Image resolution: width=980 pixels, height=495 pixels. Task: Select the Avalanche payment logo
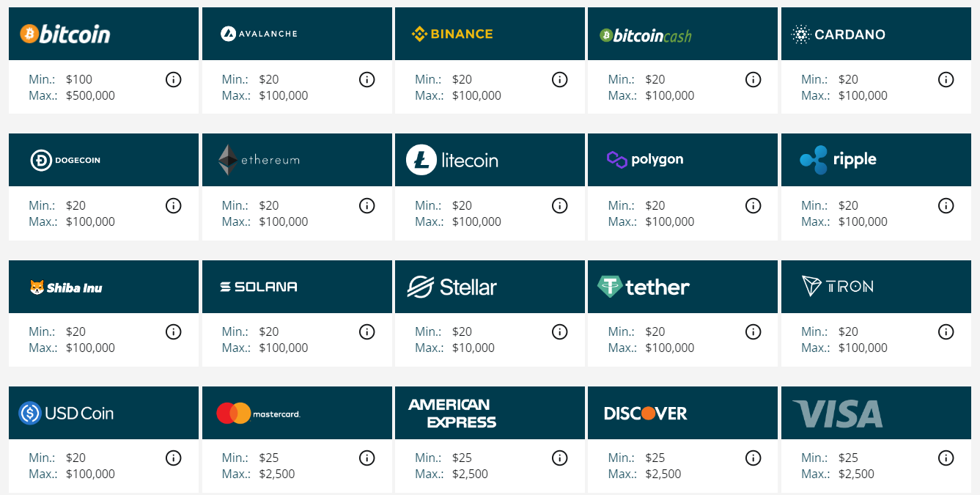pos(258,33)
